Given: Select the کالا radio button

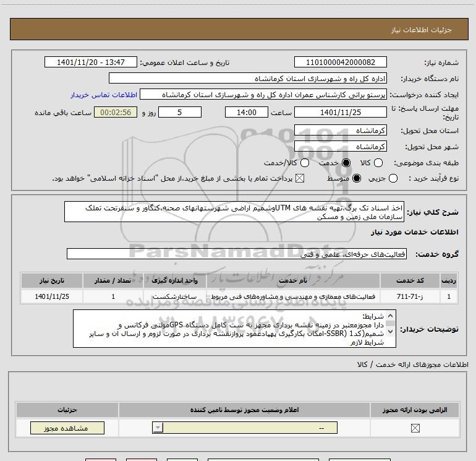Looking at the screenshot, I should click(x=378, y=163).
